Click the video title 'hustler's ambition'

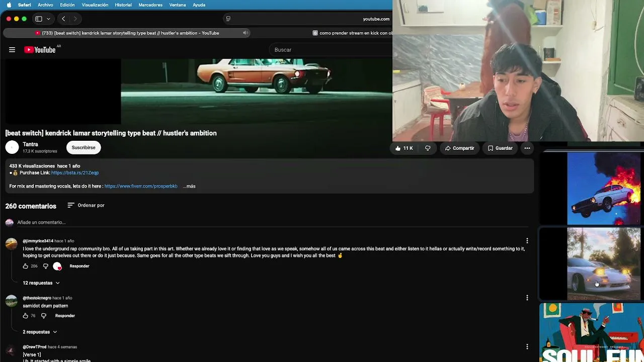click(111, 133)
